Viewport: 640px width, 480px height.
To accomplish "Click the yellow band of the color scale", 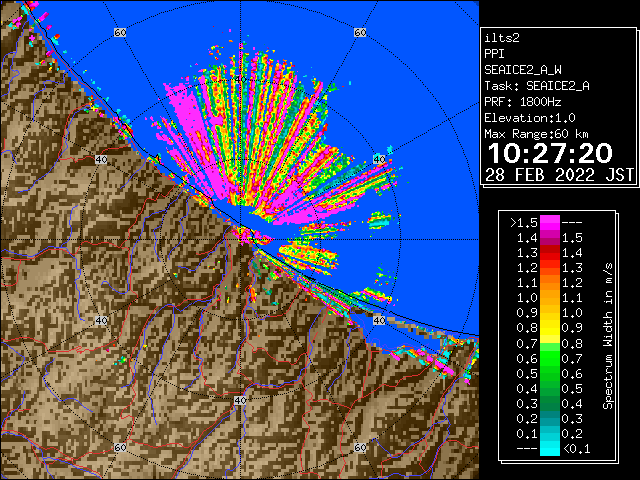I will (x=550, y=328).
